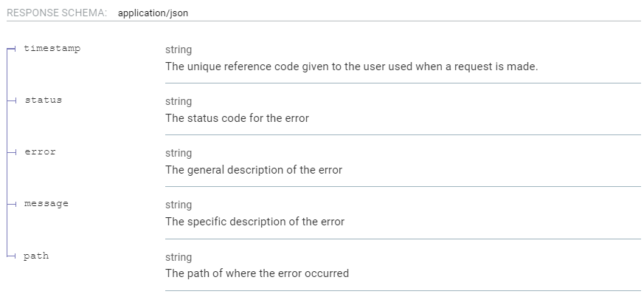Click the string type of timestamp
This screenshot has width=644, height=297.
click(179, 49)
